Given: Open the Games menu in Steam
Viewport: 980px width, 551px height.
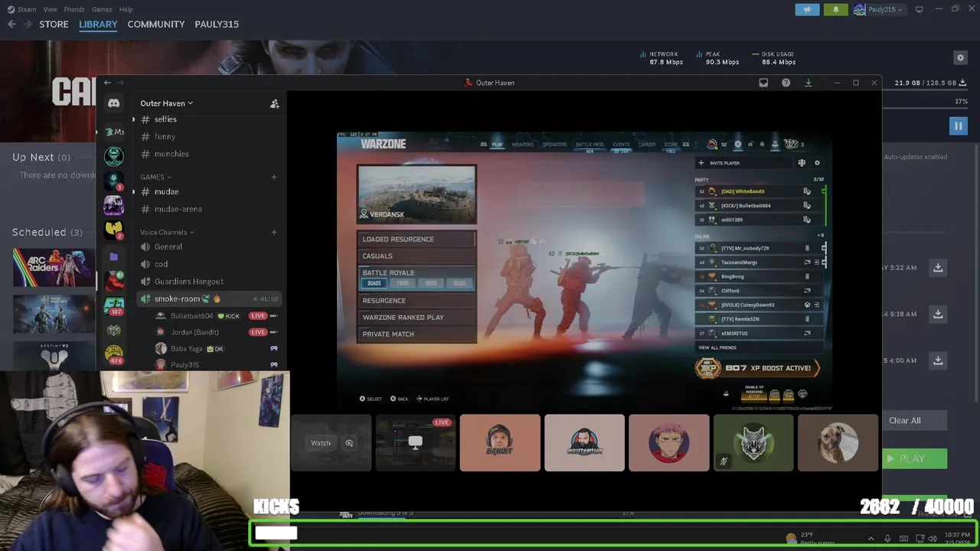Looking at the screenshot, I should (102, 9).
